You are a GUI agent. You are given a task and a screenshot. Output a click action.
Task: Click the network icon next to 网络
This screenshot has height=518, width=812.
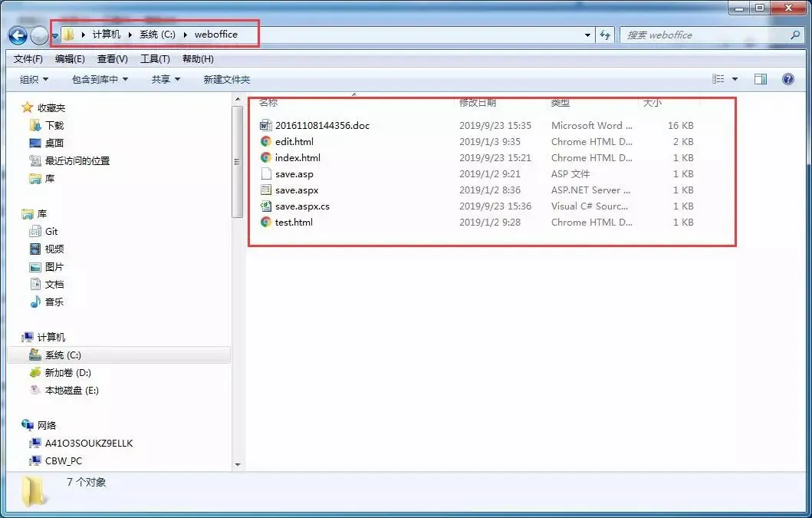pos(28,425)
